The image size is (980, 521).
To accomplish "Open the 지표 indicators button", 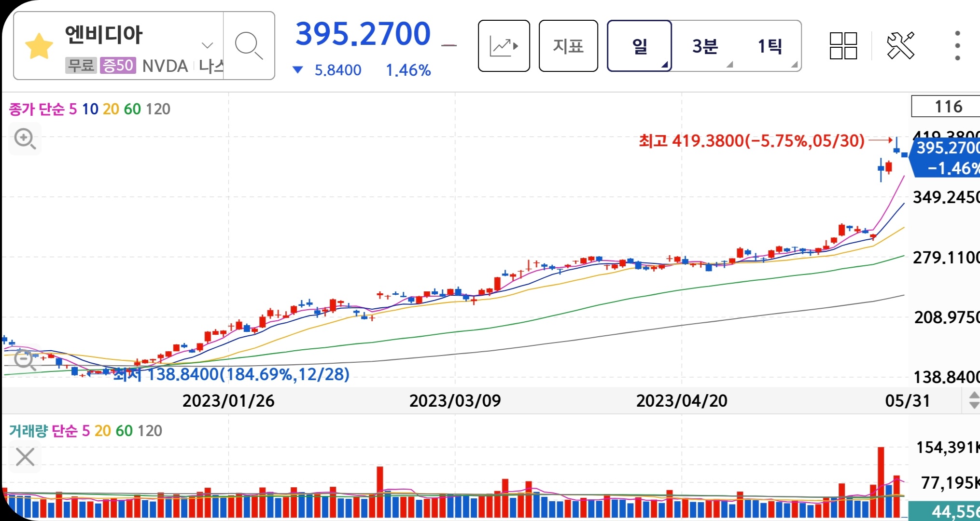I will pyautogui.click(x=568, y=46).
